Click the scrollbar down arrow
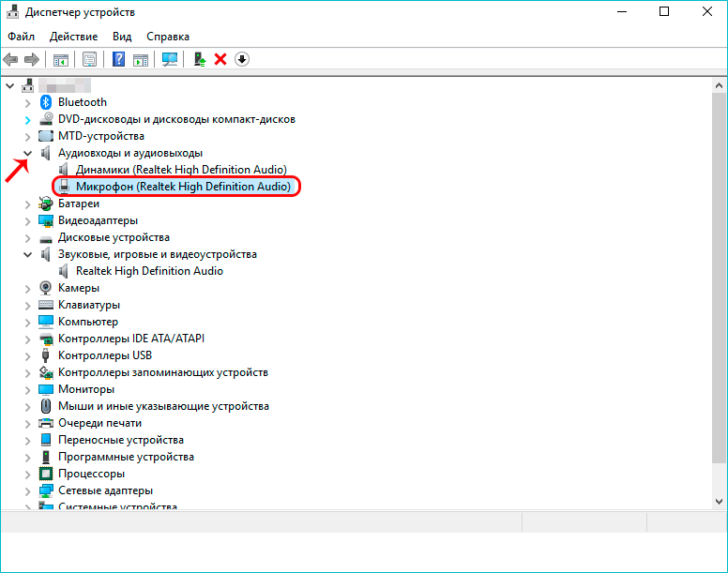728x573 pixels. click(719, 501)
